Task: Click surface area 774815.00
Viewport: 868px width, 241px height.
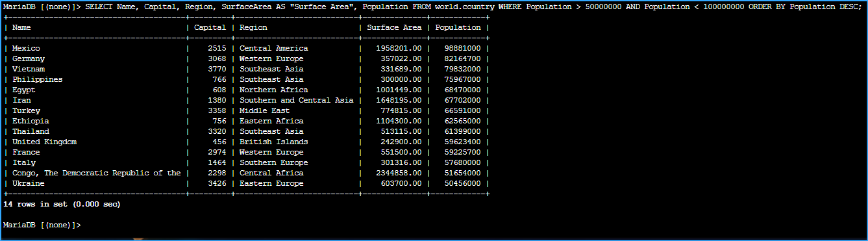Action: pos(401,111)
